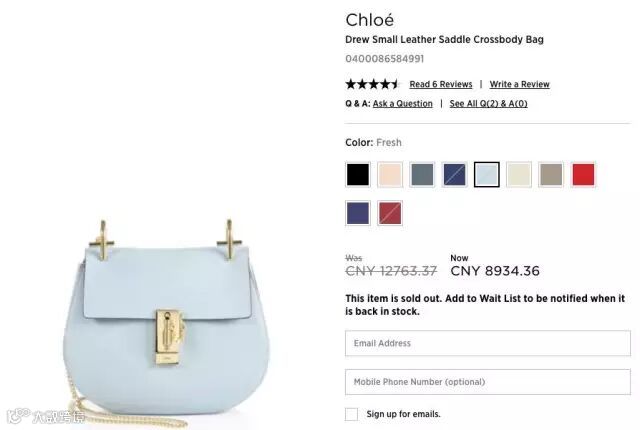Choose the solid royal blue swatch
Screen dimensions: 640x430
coord(358,213)
